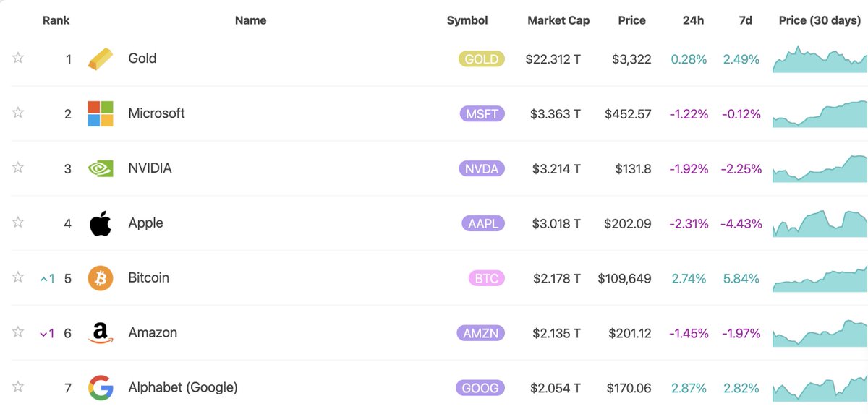Click the $3.018 T market cap value
The height and width of the screenshot is (414, 868).
click(556, 224)
